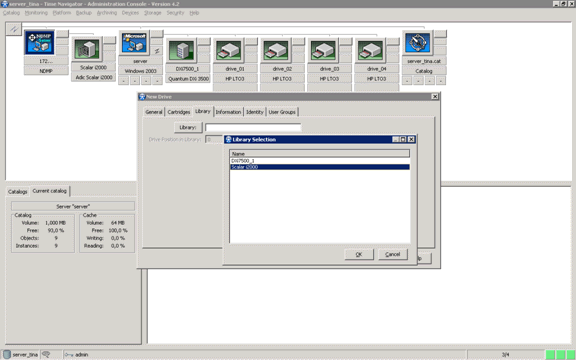Open the Current catalog tab
The height and width of the screenshot is (361, 577).
[50, 191]
